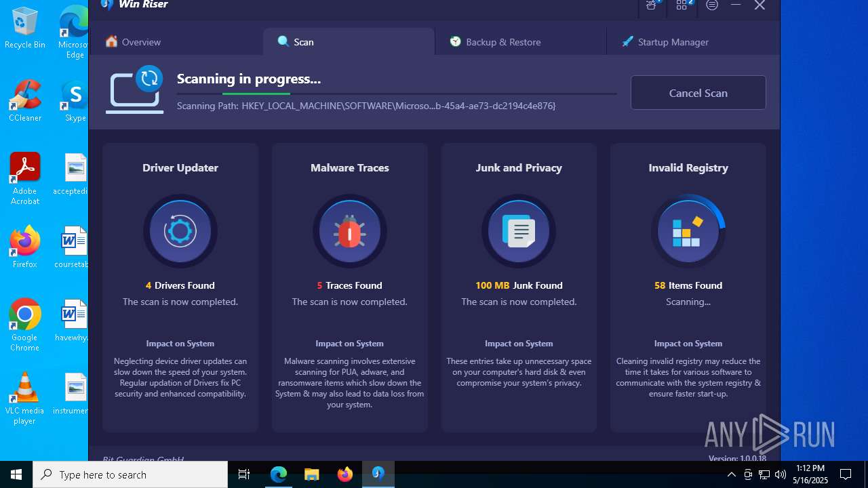The height and width of the screenshot is (488, 868).
Task: Click the Windows Start button
Action: point(16,474)
